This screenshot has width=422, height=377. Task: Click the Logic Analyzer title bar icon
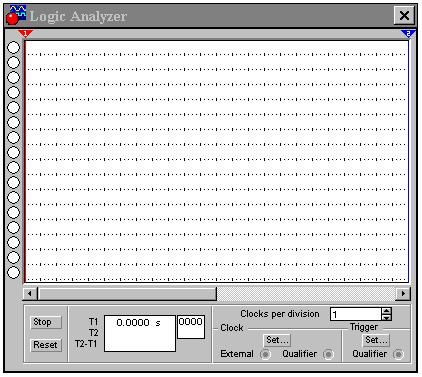(17, 15)
